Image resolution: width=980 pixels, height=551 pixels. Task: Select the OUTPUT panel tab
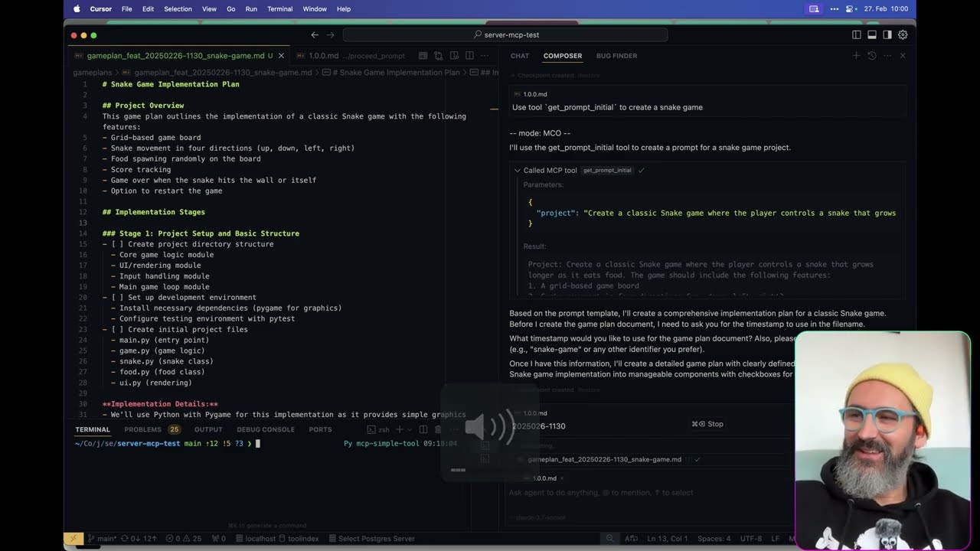pyautogui.click(x=208, y=430)
